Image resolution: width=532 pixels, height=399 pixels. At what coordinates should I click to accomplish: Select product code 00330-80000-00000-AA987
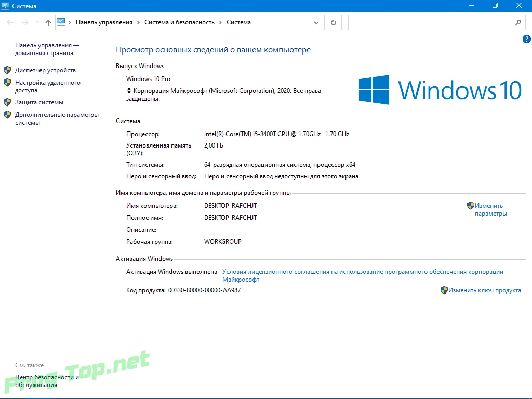(x=204, y=290)
